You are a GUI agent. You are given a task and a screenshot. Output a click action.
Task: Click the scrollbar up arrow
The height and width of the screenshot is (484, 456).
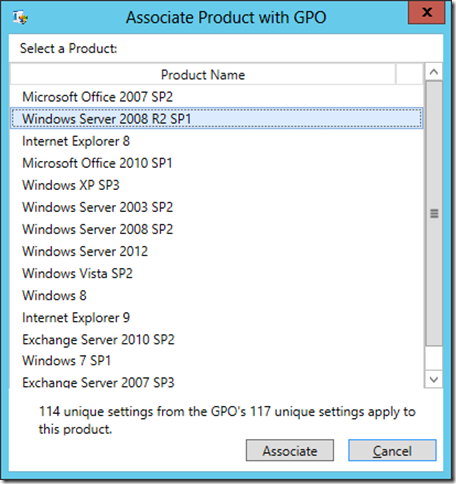434,72
